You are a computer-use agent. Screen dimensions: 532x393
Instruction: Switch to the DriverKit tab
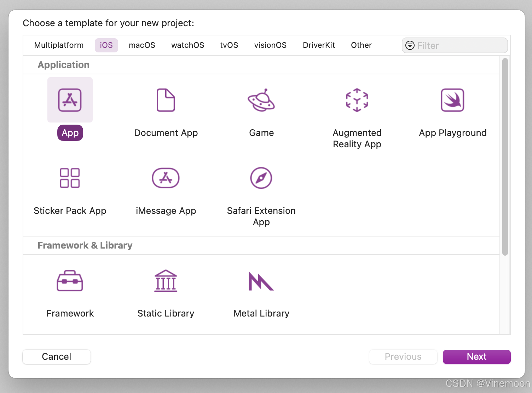click(x=319, y=45)
